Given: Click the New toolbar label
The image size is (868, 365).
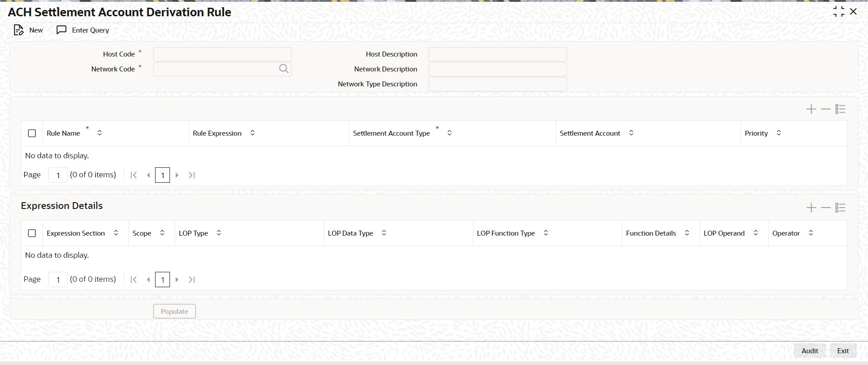Looking at the screenshot, I should click(36, 30).
